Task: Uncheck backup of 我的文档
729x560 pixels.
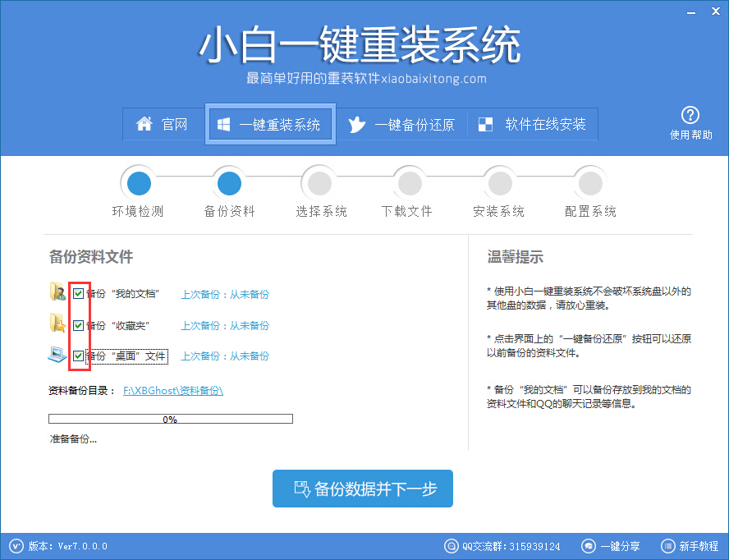Action: (78, 293)
